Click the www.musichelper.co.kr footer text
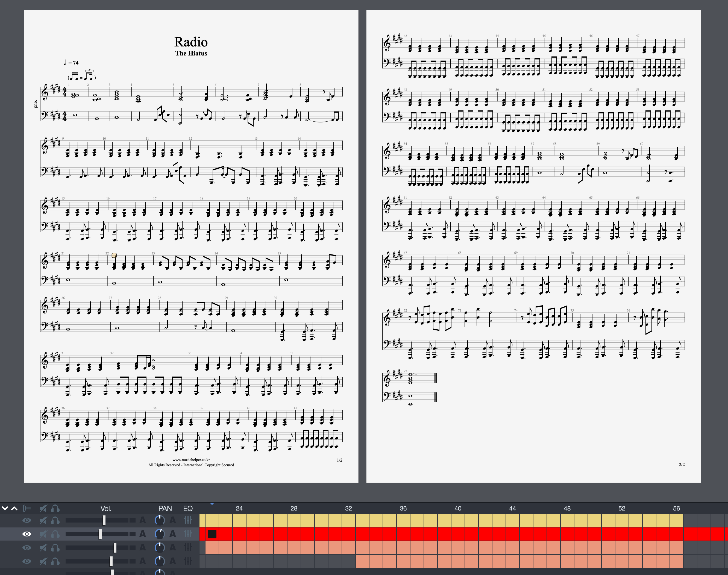This screenshot has width=728, height=575. pos(191,459)
